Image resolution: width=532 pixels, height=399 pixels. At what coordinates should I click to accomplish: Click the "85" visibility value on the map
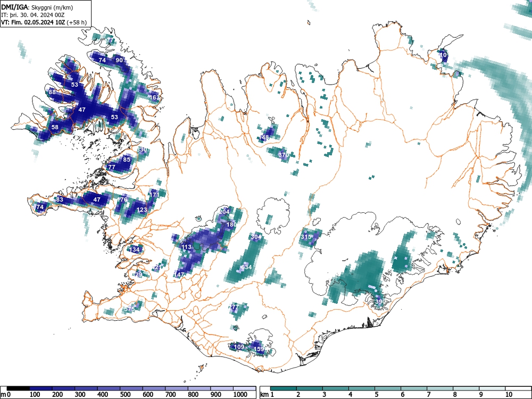[127, 160]
